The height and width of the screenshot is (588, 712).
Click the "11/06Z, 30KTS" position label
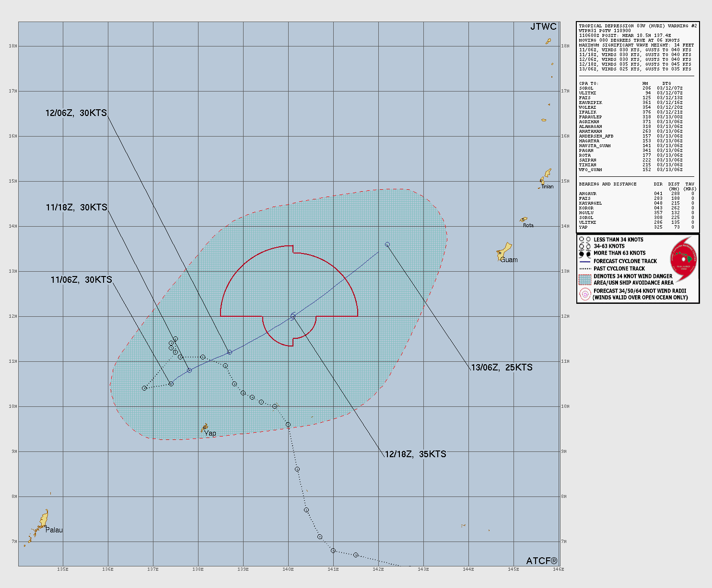81,280
